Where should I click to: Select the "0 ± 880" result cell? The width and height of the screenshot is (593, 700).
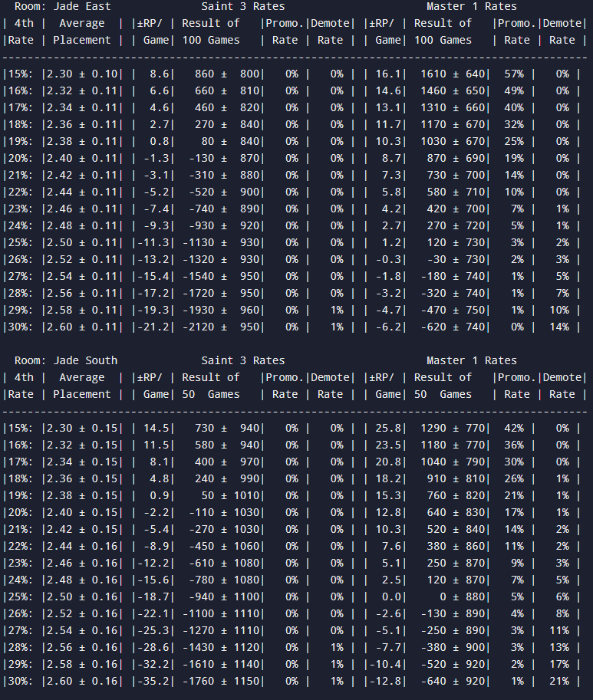click(x=462, y=596)
